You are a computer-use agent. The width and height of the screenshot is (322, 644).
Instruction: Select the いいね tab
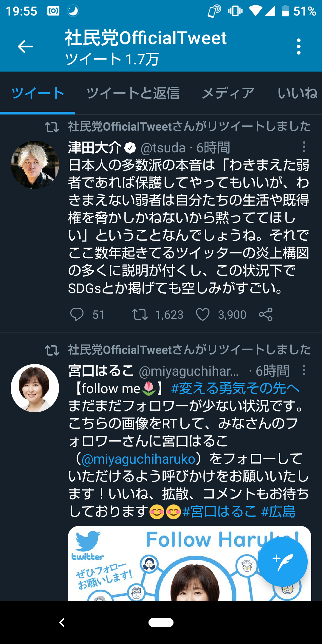tap(297, 93)
